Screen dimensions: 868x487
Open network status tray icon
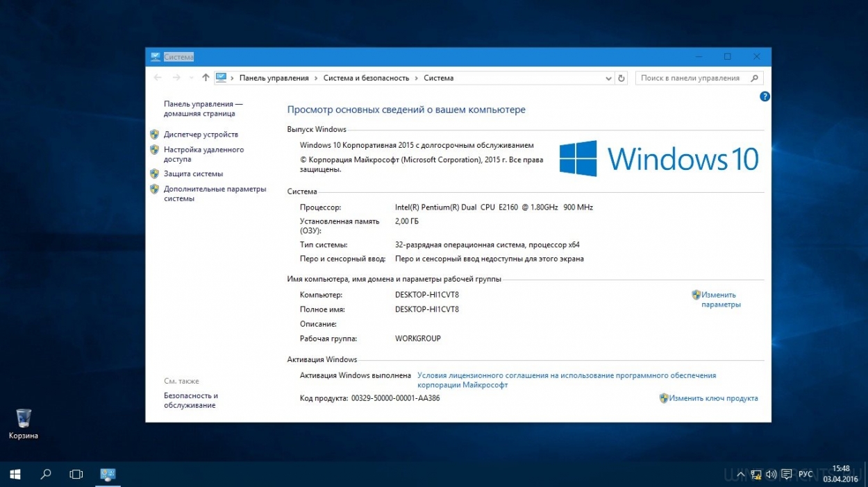coord(755,475)
